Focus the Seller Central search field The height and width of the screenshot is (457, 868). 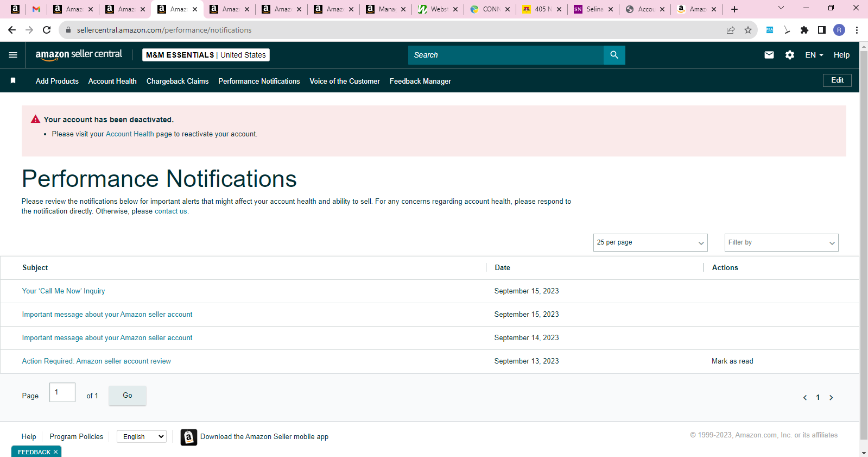point(506,55)
